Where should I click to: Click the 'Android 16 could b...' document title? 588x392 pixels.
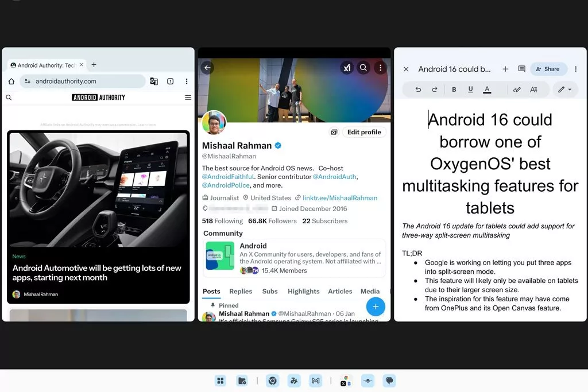(x=454, y=69)
